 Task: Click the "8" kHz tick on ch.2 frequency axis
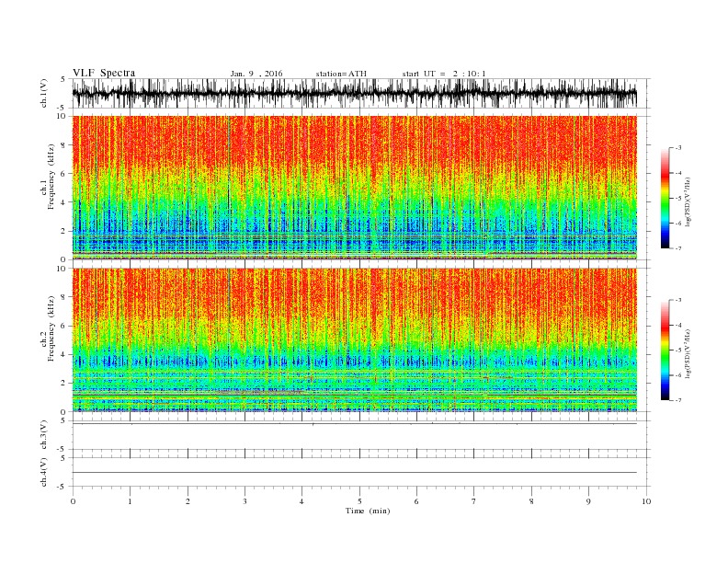point(65,297)
